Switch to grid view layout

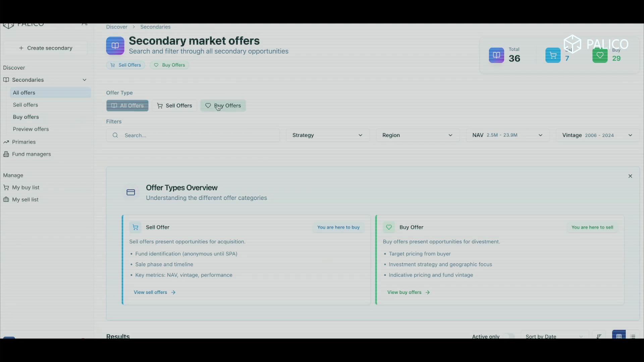(x=619, y=336)
